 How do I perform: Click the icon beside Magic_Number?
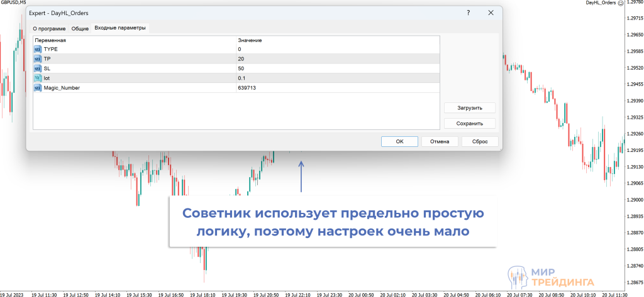point(38,88)
